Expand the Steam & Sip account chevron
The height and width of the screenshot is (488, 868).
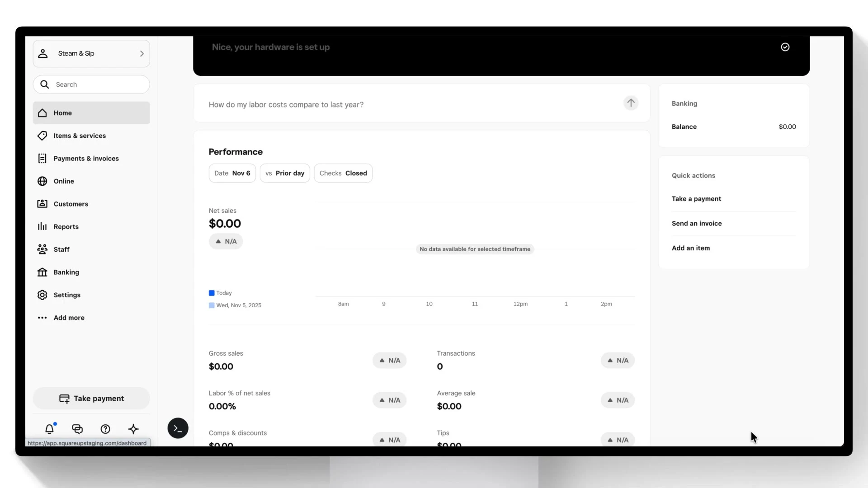point(142,53)
